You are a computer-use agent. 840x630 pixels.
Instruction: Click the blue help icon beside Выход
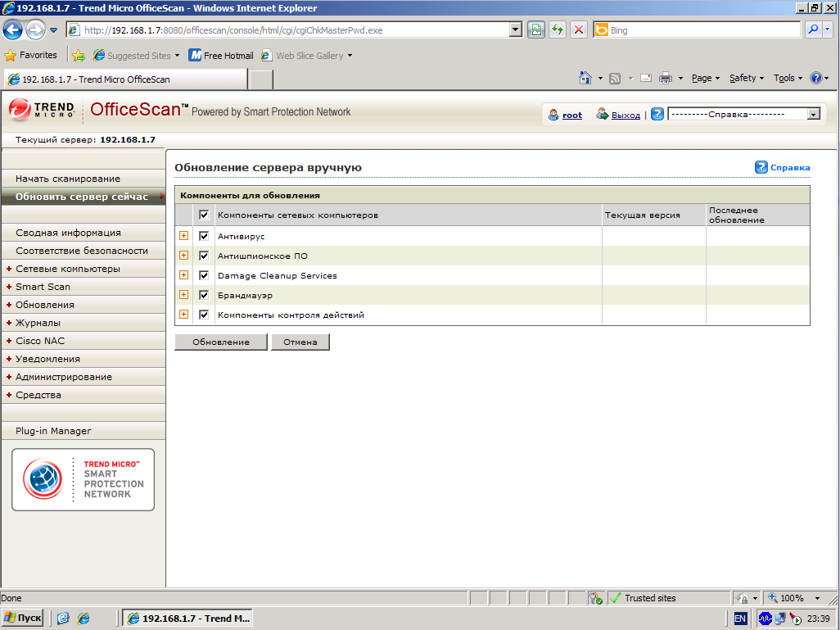coord(657,114)
